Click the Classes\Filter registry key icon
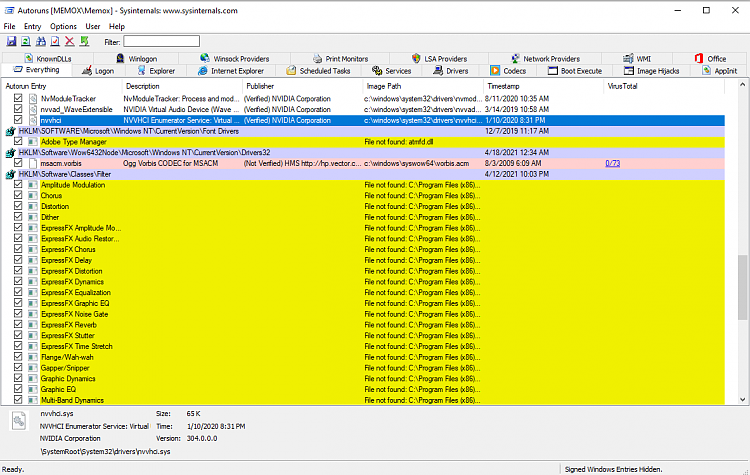 [11, 174]
